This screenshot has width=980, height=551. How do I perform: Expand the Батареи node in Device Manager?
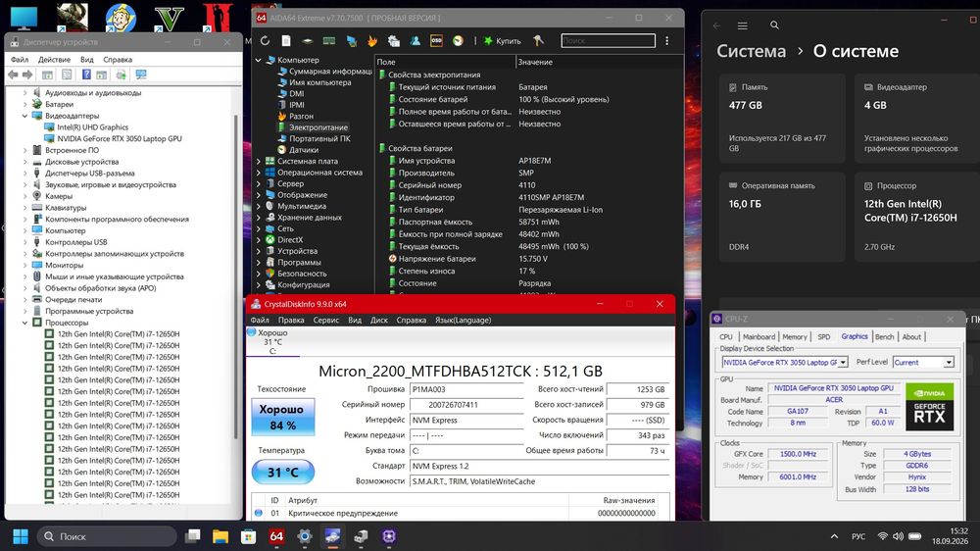[25, 105]
